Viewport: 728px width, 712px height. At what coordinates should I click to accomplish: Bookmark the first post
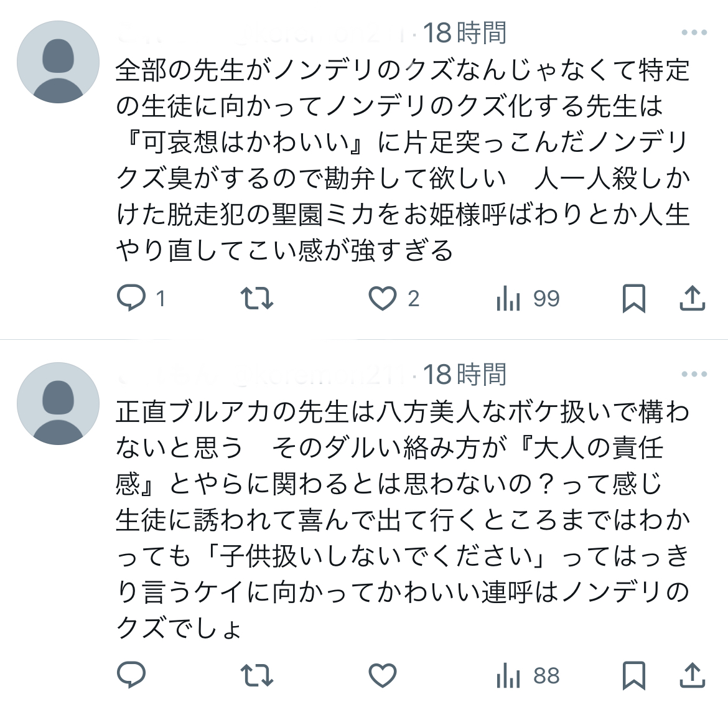tap(634, 299)
